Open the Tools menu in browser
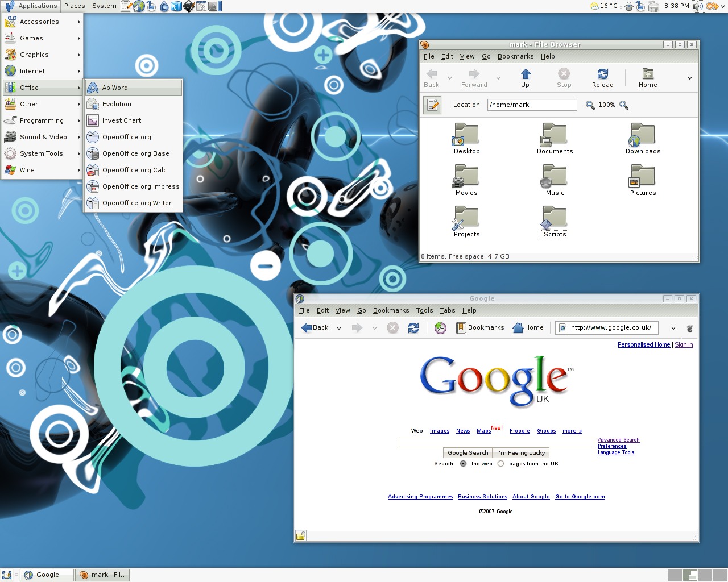 pos(425,310)
